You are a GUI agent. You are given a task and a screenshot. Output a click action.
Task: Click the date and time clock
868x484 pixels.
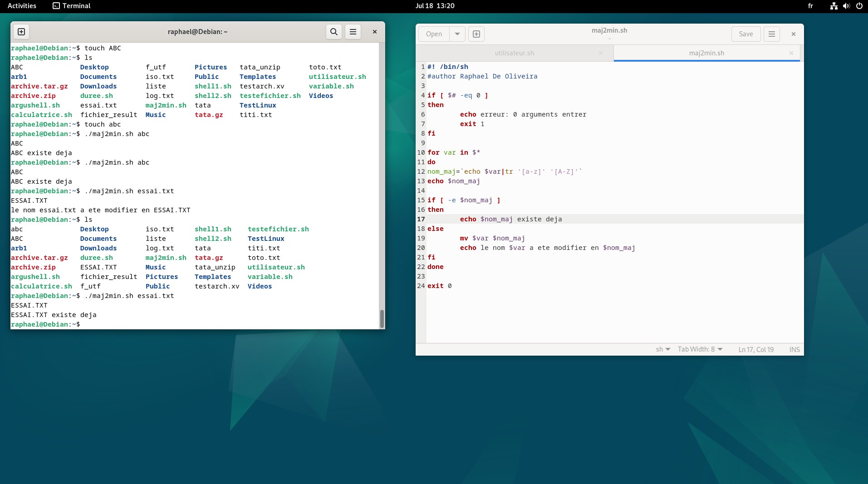(435, 6)
